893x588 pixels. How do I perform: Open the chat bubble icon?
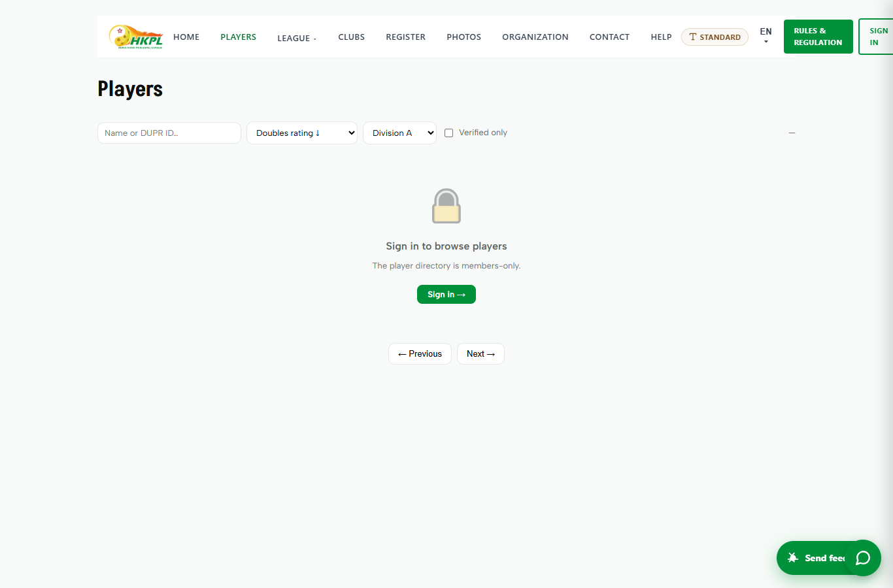click(863, 558)
